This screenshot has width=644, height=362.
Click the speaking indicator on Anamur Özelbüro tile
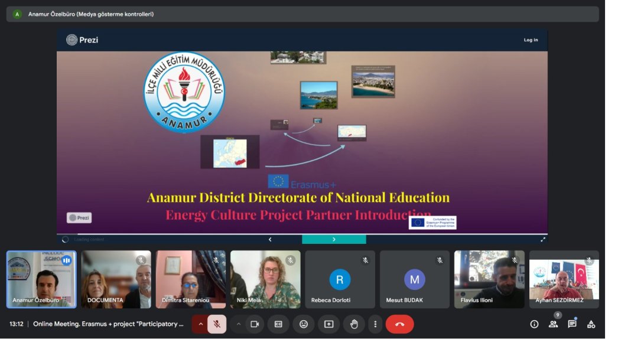point(67,260)
